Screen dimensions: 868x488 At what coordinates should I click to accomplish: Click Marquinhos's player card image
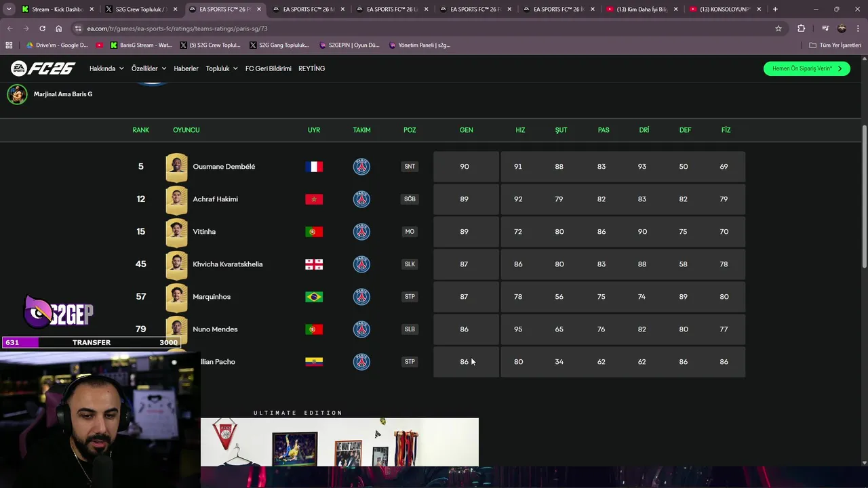click(176, 297)
